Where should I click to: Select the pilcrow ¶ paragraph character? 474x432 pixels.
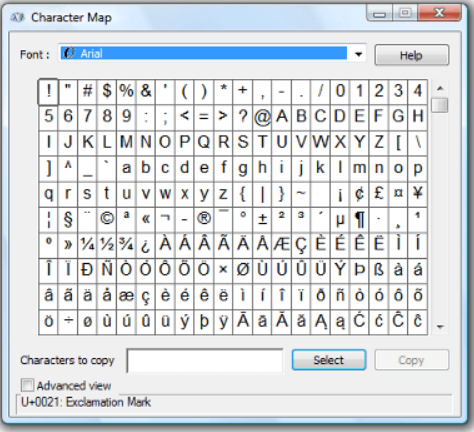[x=359, y=219]
